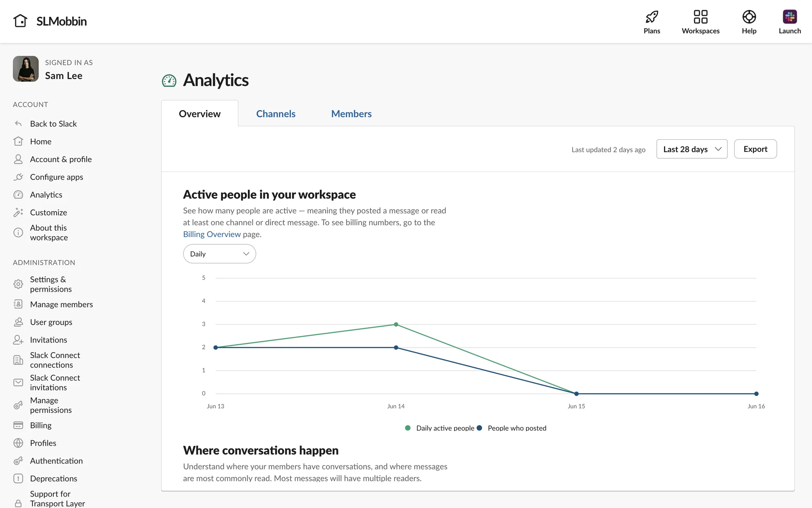Viewport: 812px width, 508px height.
Task: Launch Slack using the Slack logo icon
Action: 789,17
